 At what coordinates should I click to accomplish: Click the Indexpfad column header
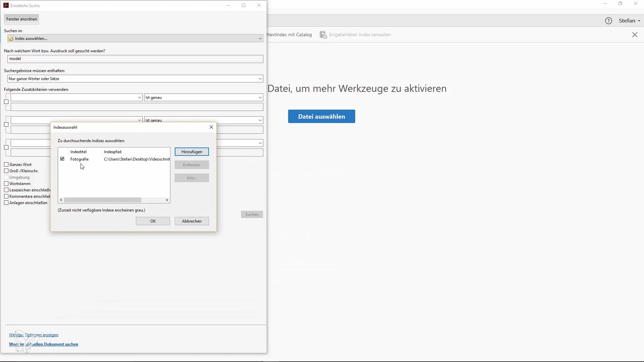(x=113, y=152)
